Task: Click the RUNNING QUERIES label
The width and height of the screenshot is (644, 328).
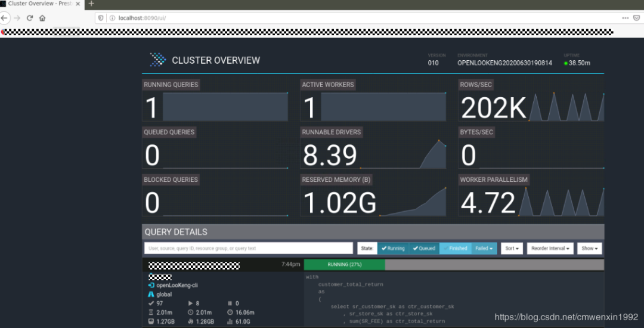Action: (171, 85)
